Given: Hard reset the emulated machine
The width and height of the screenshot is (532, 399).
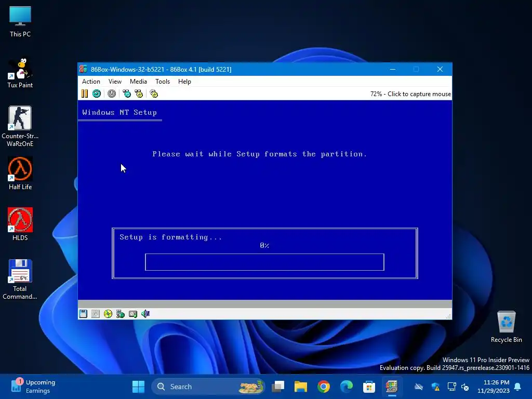Looking at the screenshot, I should (x=97, y=94).
